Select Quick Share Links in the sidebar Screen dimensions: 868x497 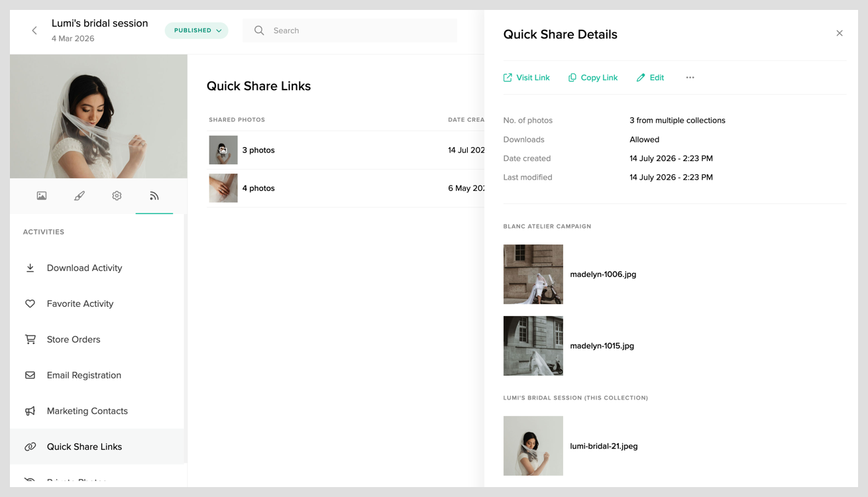[97, 447]
